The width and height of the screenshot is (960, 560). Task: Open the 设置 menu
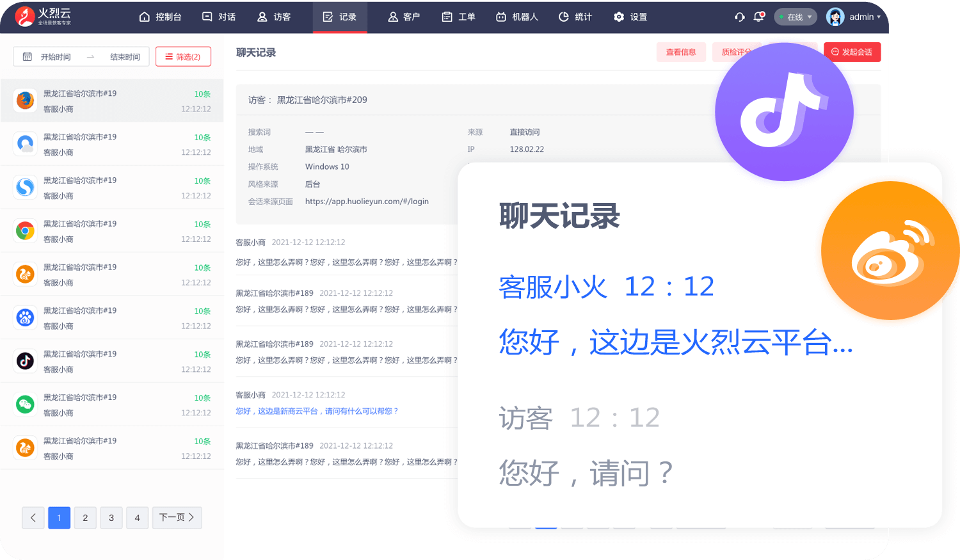[x=630, y=17]
